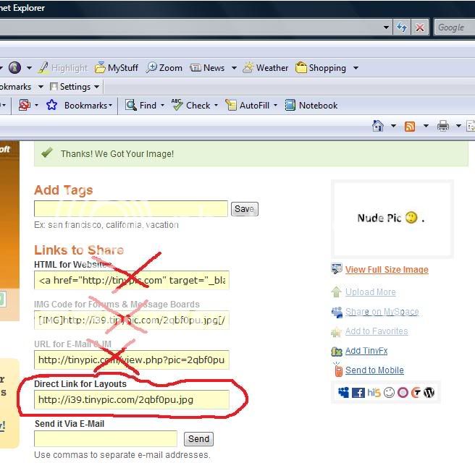Click the browser Refresh icon
Image resolution: width=475 pixels, height=476 pixels.
(x=402, y=27)
